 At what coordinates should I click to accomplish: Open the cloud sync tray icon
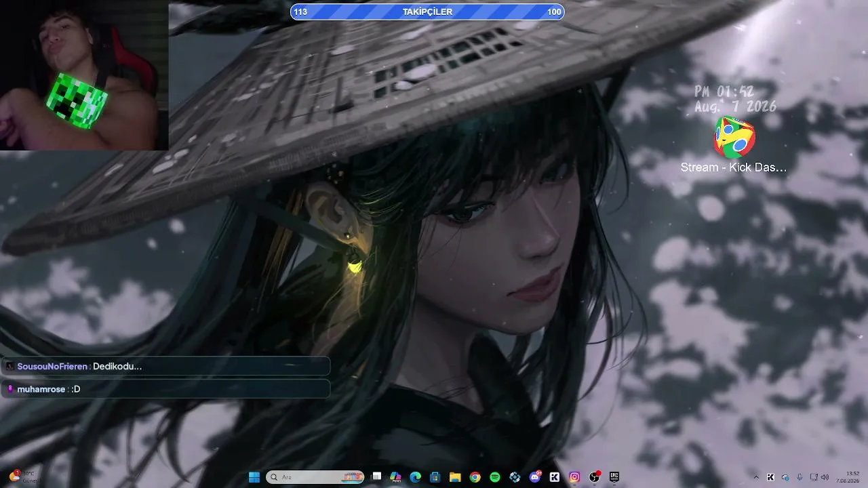coord(785,477)
